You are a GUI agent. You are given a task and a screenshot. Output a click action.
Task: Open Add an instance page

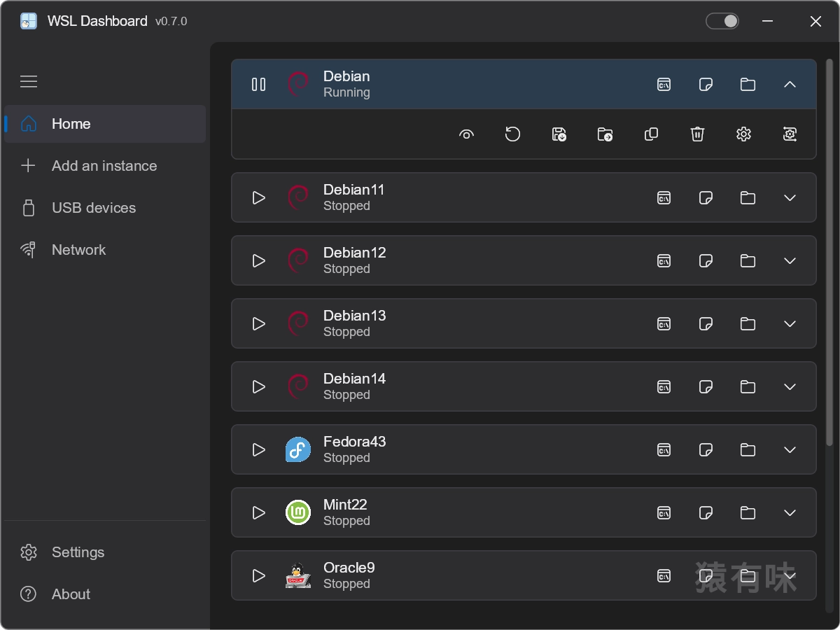pos(105,166)
